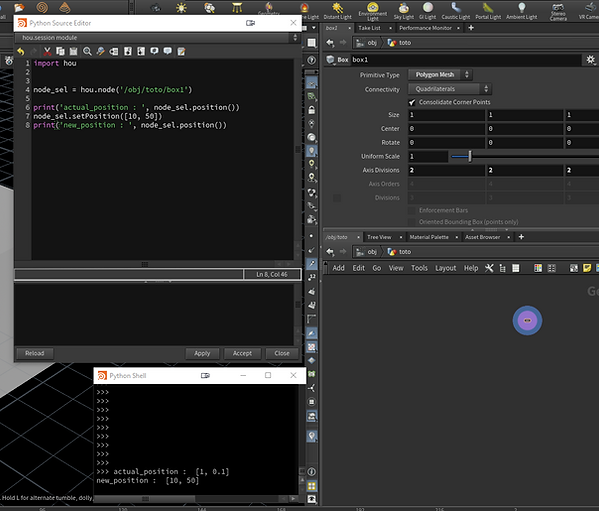Click the Go to Line icon in editor toolbar
Screen dimensions: 599x511
114,51
